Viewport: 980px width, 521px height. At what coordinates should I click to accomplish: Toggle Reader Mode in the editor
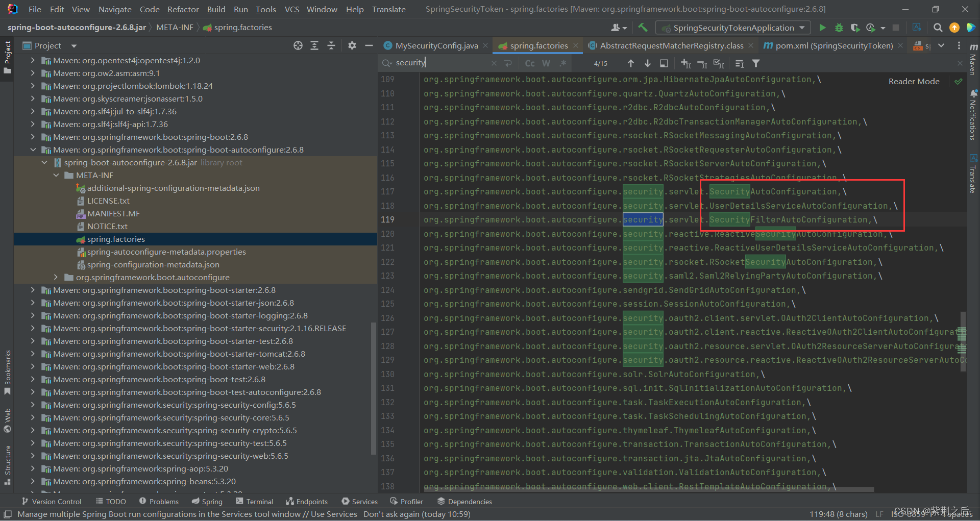[x=914, y=81]
